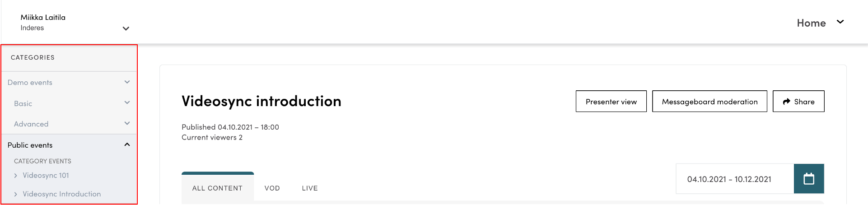Screen dimensions: 868x205
Task: Expand the Basic category chevron
Action: tap(127, 103)
